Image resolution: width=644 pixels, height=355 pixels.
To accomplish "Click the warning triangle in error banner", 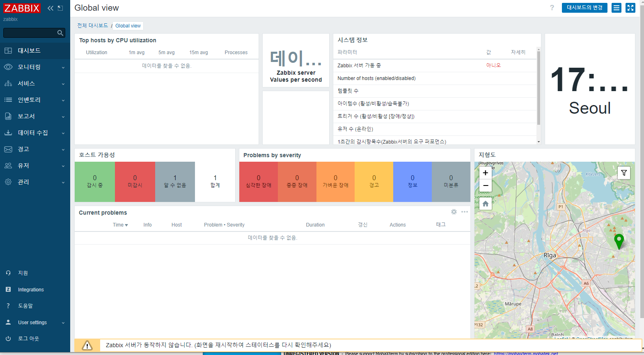I will coord(87,345).
